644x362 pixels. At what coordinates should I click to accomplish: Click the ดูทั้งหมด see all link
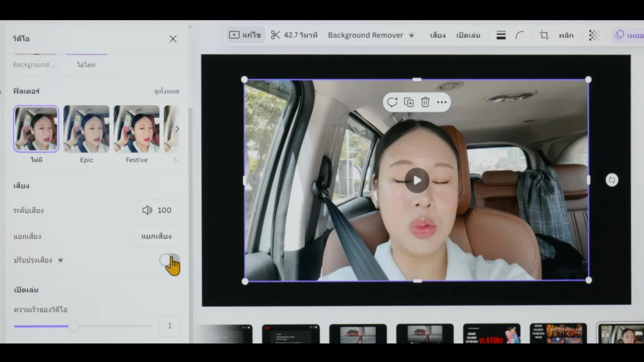(x=166, y=91)
